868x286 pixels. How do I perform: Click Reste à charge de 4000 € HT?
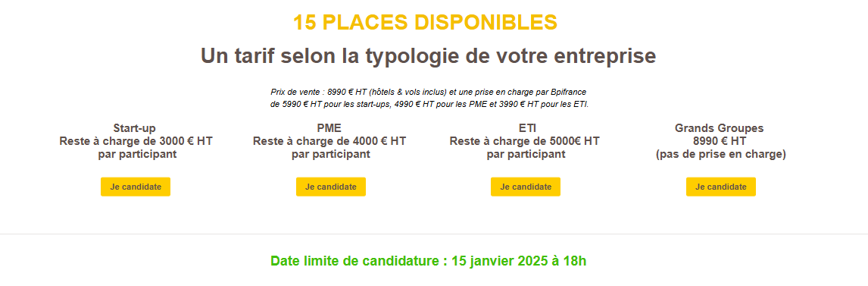(x=329, y=141)
